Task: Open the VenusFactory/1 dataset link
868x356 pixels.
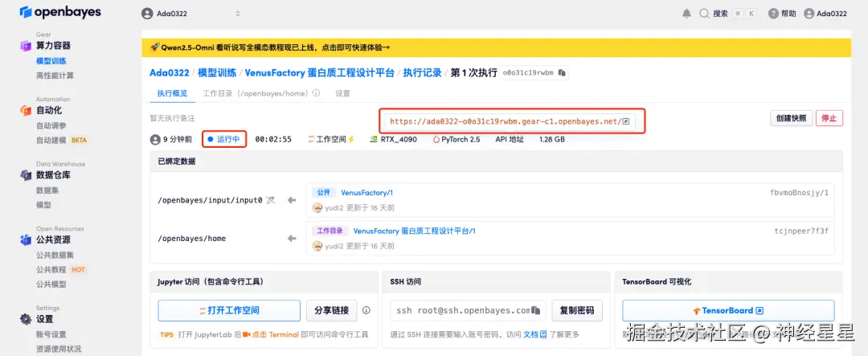Action: coord(367,193)
